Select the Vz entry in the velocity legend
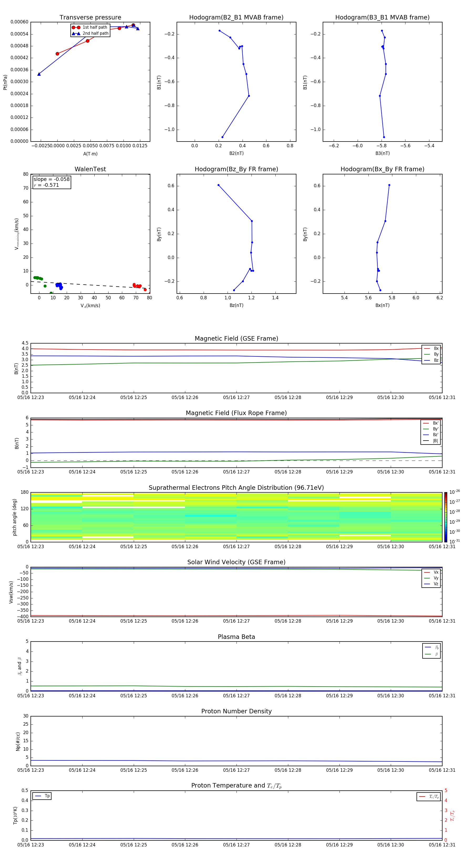This screenshot has width=473, height=868. pyautogui.click(x=431, y=584)
